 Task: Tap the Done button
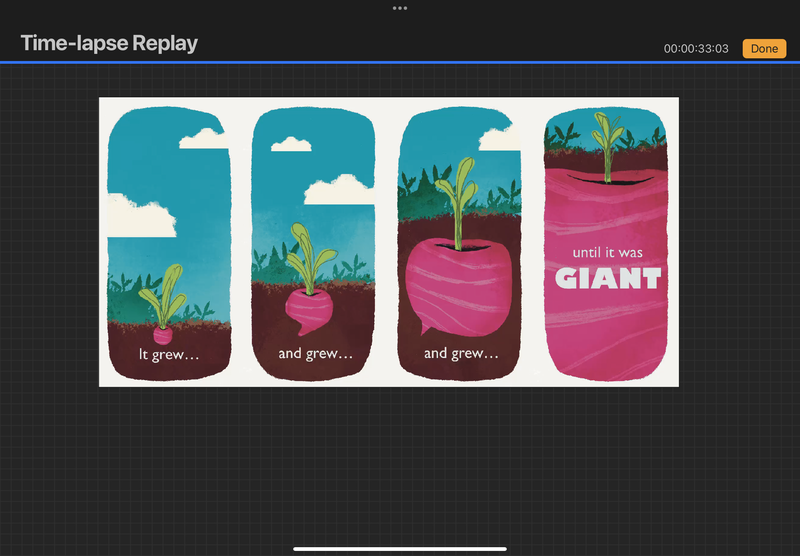[764, 48]
